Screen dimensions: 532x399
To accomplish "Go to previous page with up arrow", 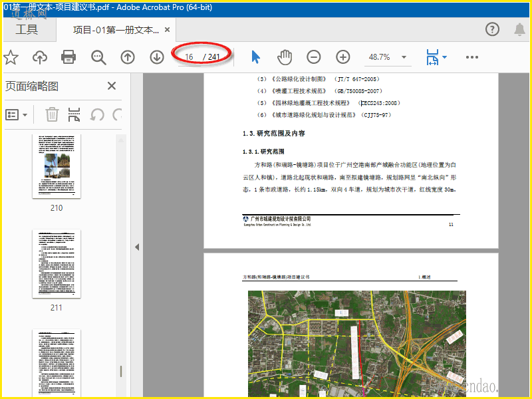I will pos(128,57).
